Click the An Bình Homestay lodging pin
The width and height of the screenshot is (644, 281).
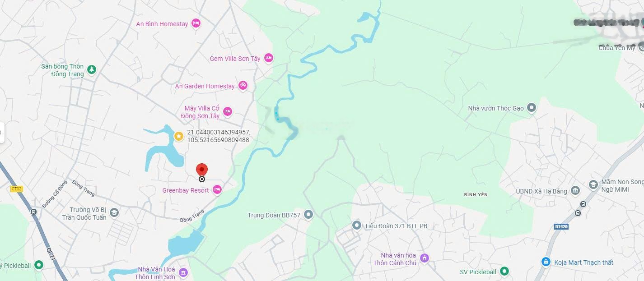[x=196, y=23]
